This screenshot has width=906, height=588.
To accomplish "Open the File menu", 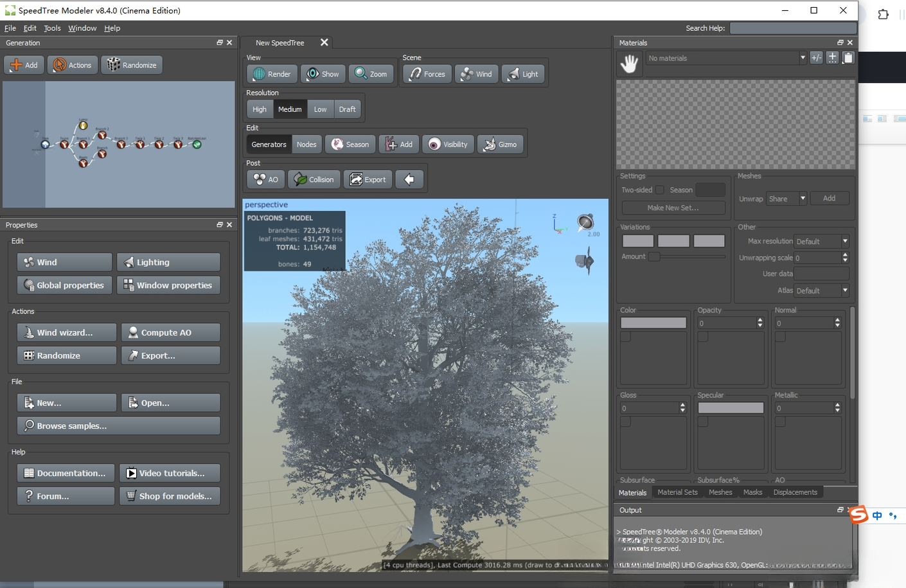I will pyautogui.click(x=10, y=28).
